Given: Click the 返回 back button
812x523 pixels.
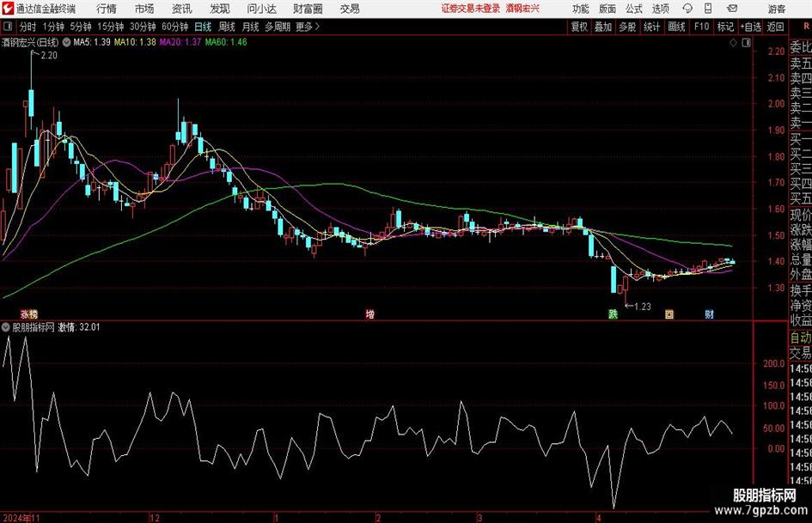Looking at the screenshot, I should point(775,27).
